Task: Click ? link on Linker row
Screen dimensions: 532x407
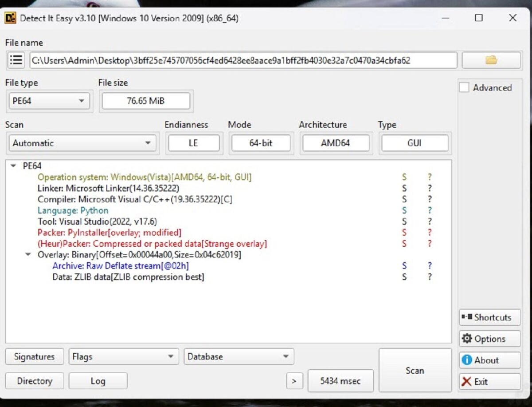Action: (x=430, y=188)
